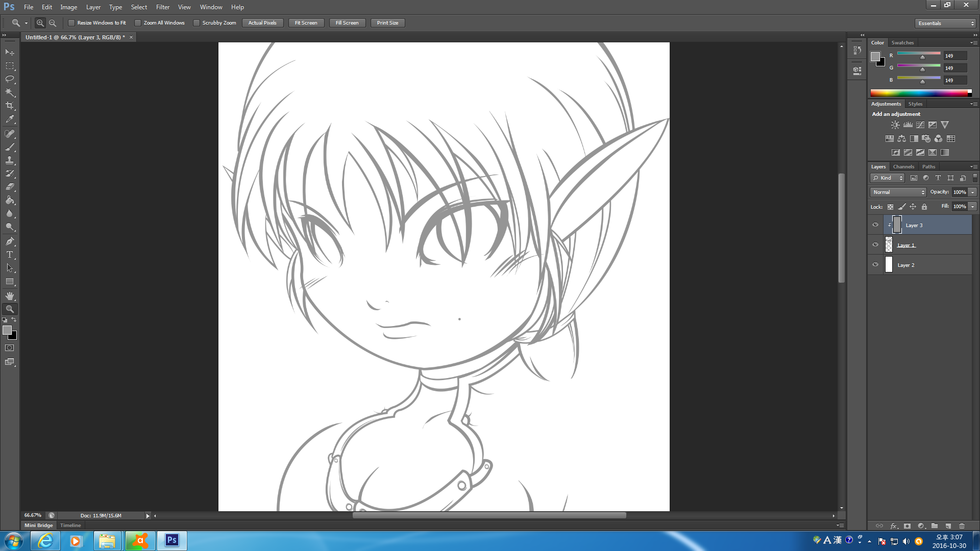This screenshot has height=551, width=980.
Task: Click the Actual Pixels button
Action: (x=262, y=23)
